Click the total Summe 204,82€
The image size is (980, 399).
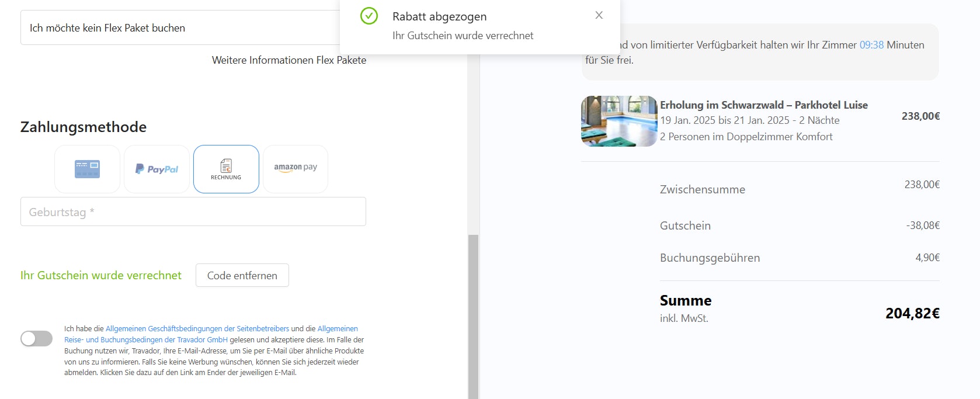(x=912, y=313)
